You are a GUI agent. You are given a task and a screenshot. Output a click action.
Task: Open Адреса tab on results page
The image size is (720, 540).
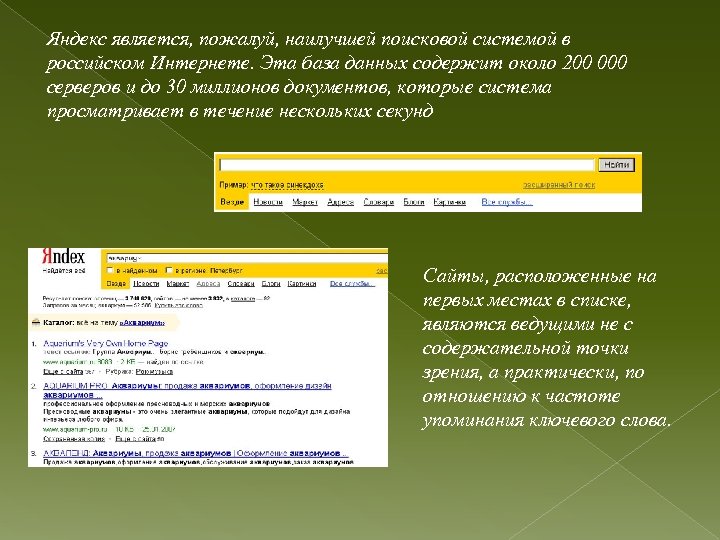(208, 284)
